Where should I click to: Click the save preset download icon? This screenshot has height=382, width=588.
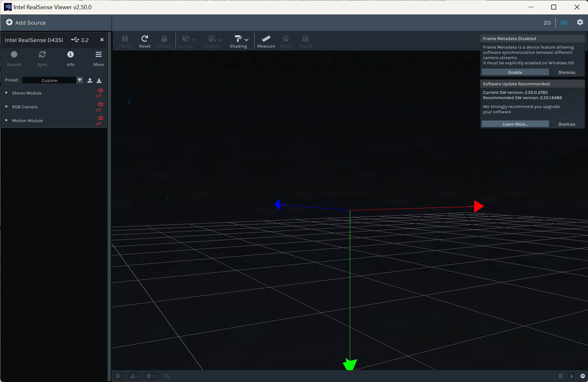[99, 80]
